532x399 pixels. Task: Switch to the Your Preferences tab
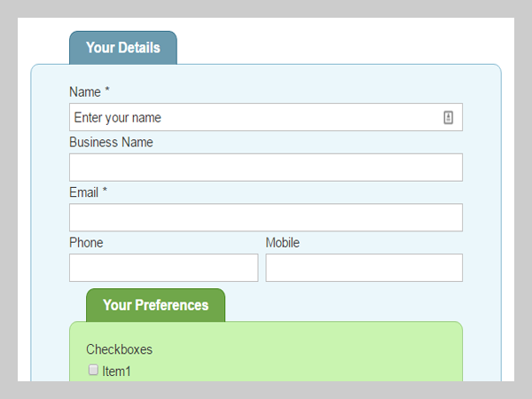pyautogui.click(x=155, y=305)
